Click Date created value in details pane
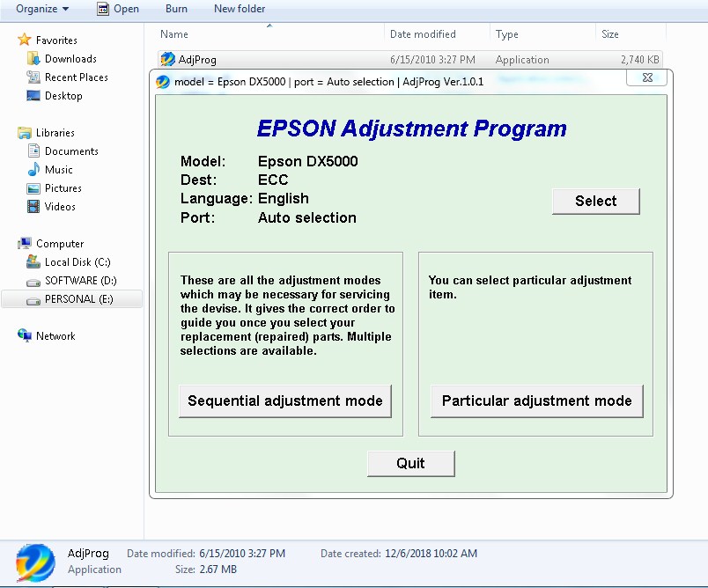This screenshot has width=708, height=588. pos(431,554)
